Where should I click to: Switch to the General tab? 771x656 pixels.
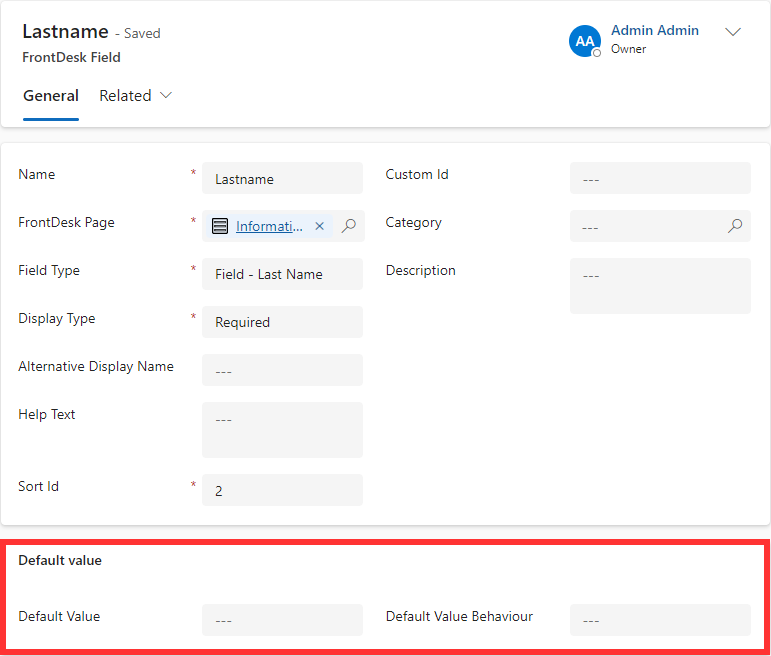pyautogui.click(x=51, y=96)
